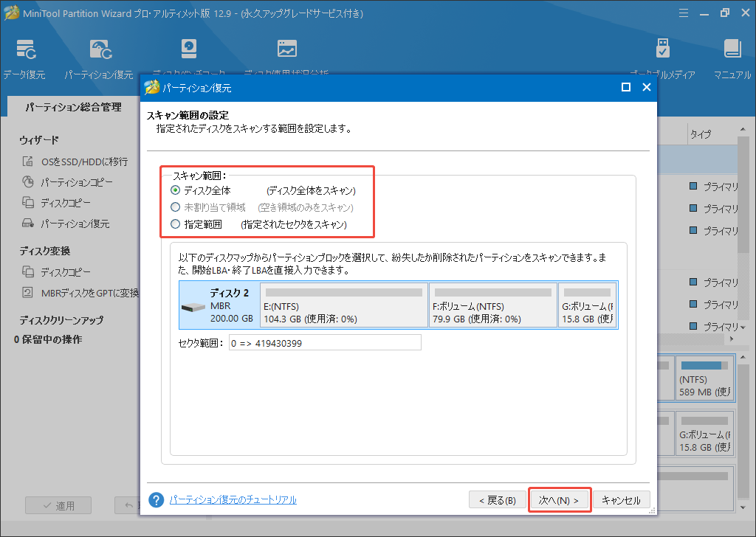Click the ディスク変換 section header
This screenshot has width=756, height=537.
45,251
